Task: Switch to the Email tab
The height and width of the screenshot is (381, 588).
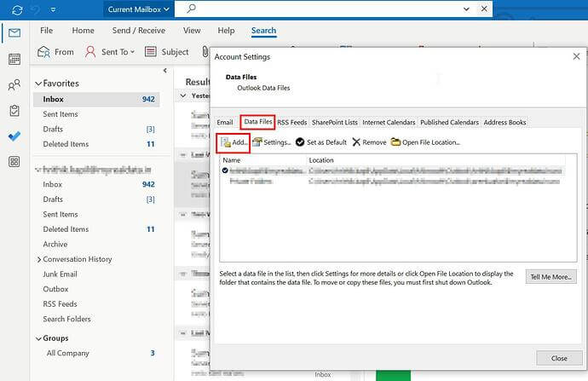Action: [225, 122]
